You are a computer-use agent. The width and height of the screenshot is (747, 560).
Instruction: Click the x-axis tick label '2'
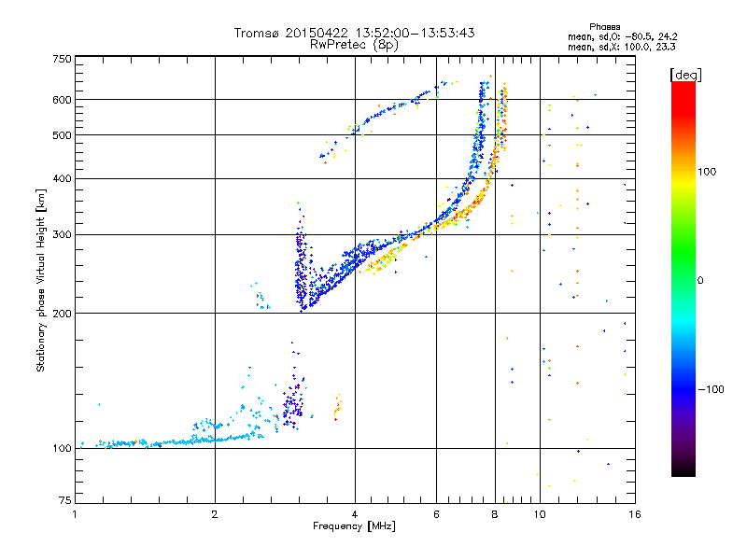pos(215,514)
